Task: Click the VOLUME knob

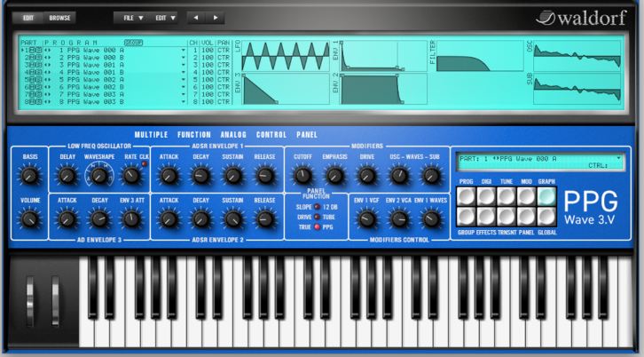Action: point(29,219)
